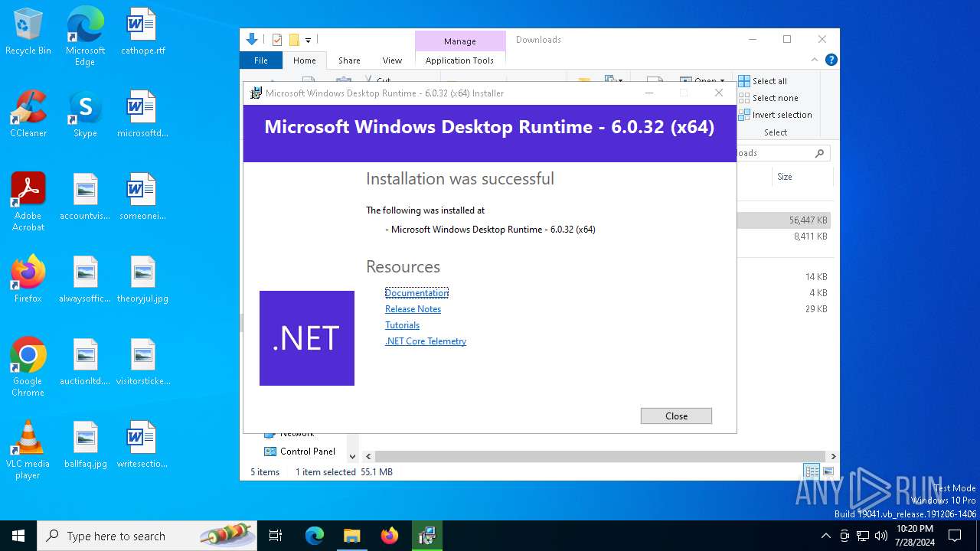
Task: Select the 14 KB file row
Action: [784, 277]
